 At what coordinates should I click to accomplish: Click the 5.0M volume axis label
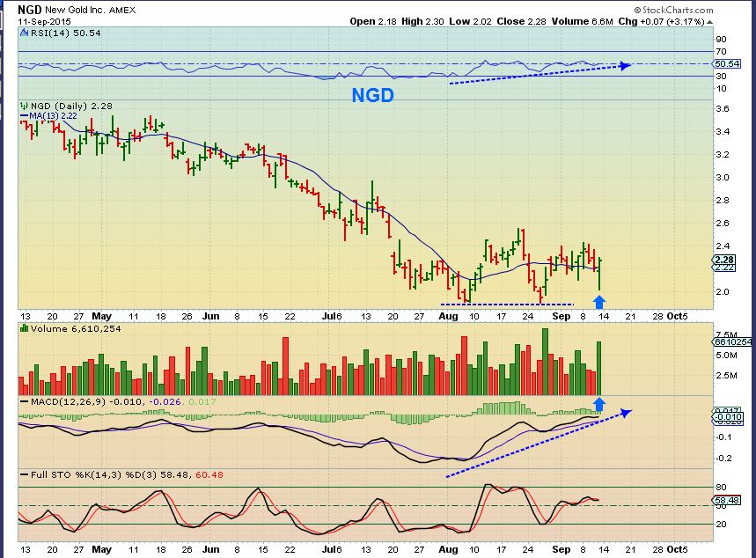(x=727, y=356)
